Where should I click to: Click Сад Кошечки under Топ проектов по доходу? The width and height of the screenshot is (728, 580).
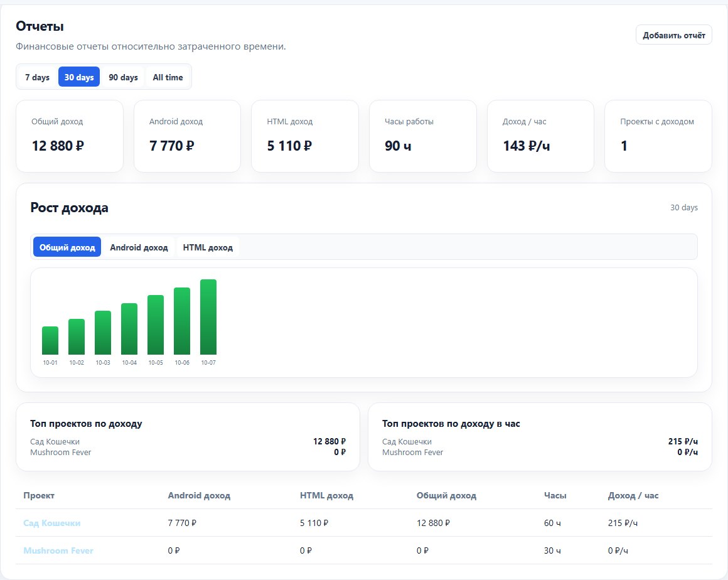[55, 442]
